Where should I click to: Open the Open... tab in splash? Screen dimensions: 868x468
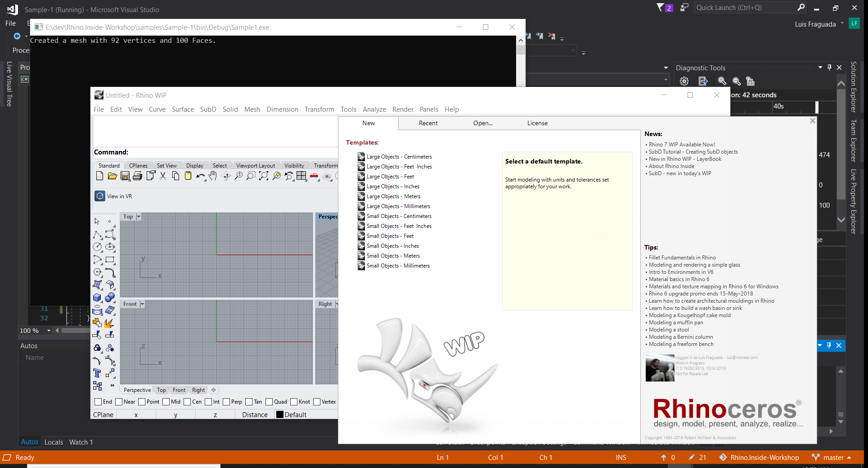pos(483,123)
